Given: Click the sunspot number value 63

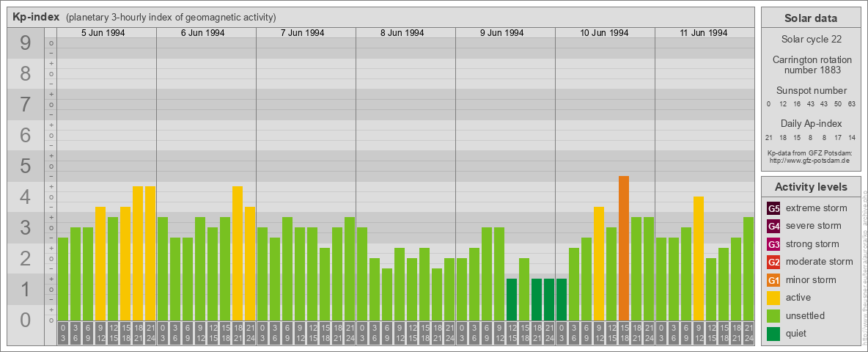Looking at the screenshot, I should click(851, 104).
